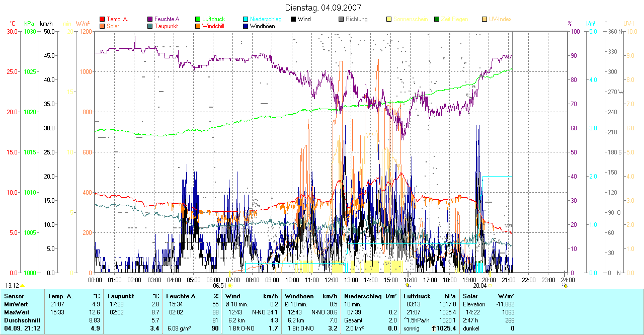Screen dimensions: 644x335
Task: Click the black Wind legend swatch
Action: point(294,19)
